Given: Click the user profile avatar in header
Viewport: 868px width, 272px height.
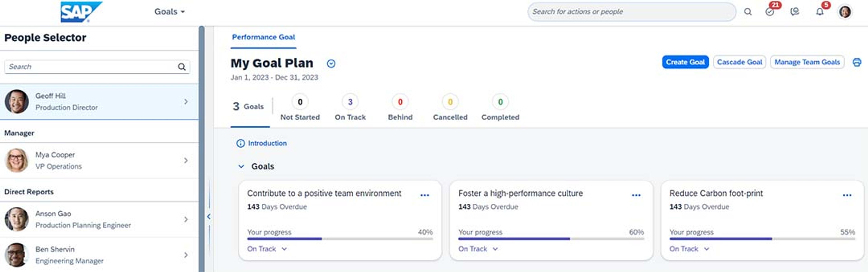Looking at the screenshot, I should click(x=845, y=12).
